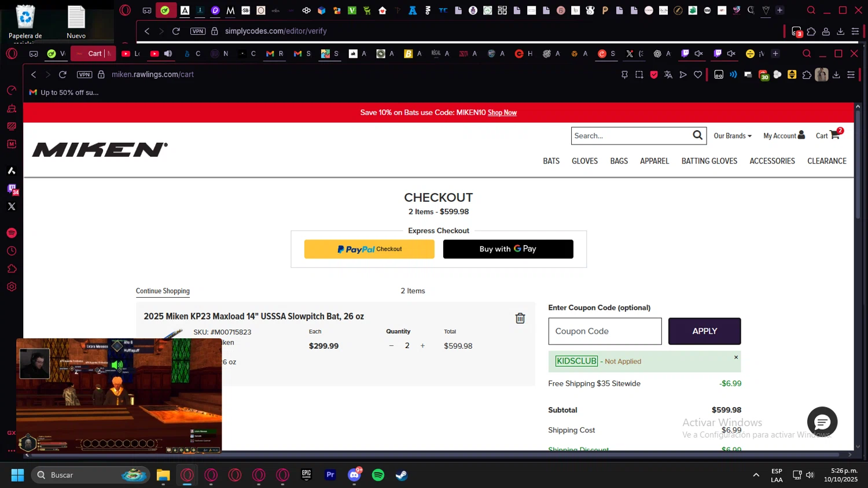Open downloads in the Miken cart window
The height and width of the screenshot is (488, 868).
point(836,75)
